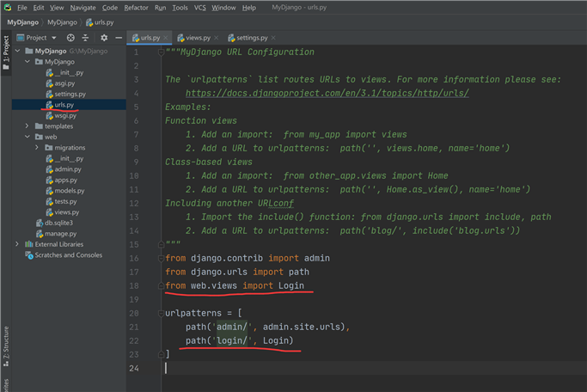The image size is (587, 392).
Task: Open the Navigate menu
Action: click(x=83, y=8)
